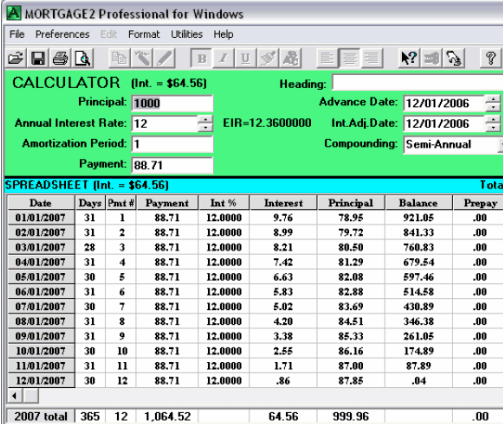Image resolution: width=503 pixels, height=424 pixels.
Task: Click the Payment input field
Action: click(172, 165)
